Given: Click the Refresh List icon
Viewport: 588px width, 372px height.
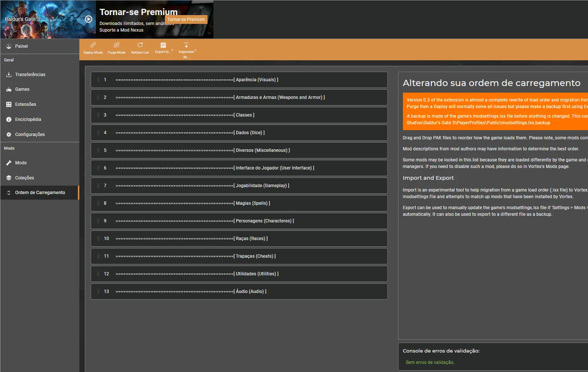Looking at the screenshot, I should tap(140, 45).
